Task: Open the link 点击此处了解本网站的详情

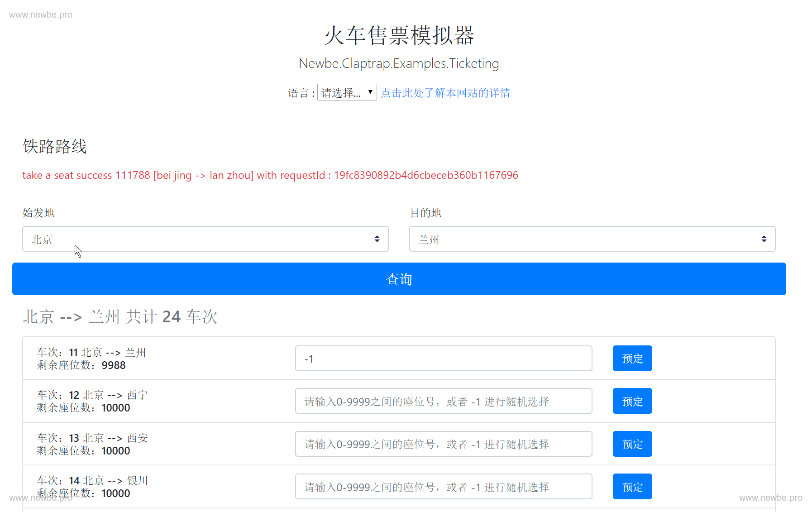Action: click(445, 92)
